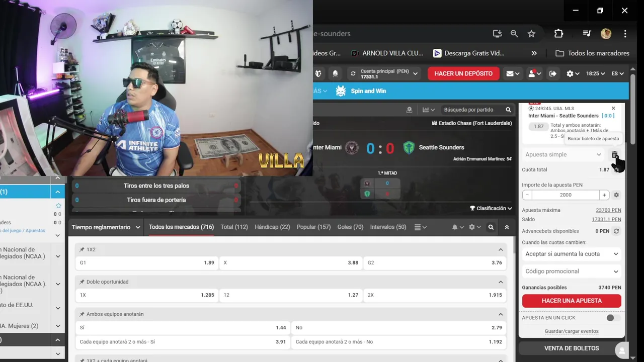Open the markets list view icon menu
The width and height of the screenshot is (644, 362).
coord(420,227)
